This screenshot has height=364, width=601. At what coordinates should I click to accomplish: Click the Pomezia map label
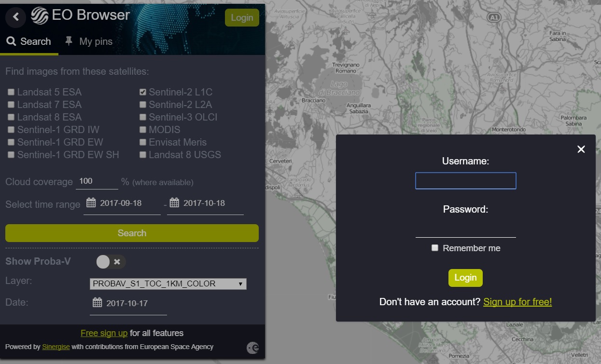coord(458,356)
